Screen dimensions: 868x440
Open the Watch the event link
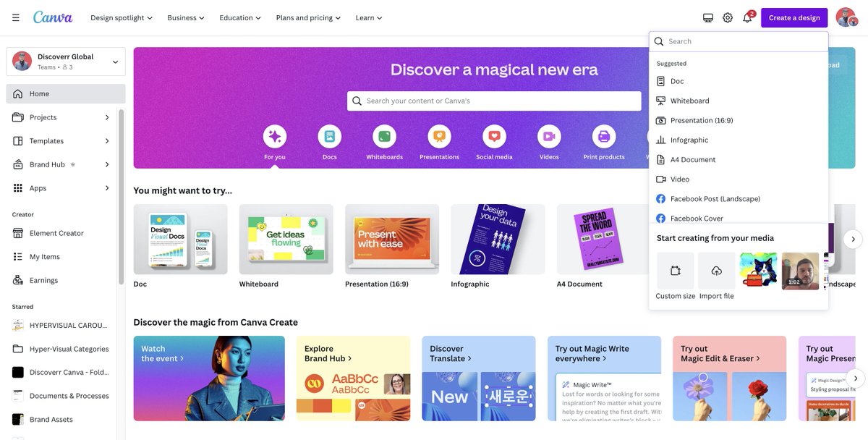(x=162, y=353)
